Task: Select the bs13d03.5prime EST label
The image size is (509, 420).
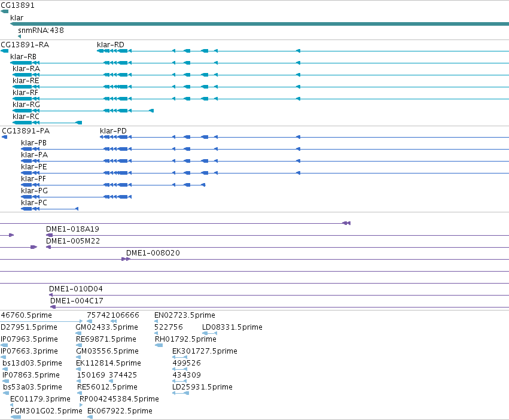Action: pyautogui.click(x=32, y=363)
